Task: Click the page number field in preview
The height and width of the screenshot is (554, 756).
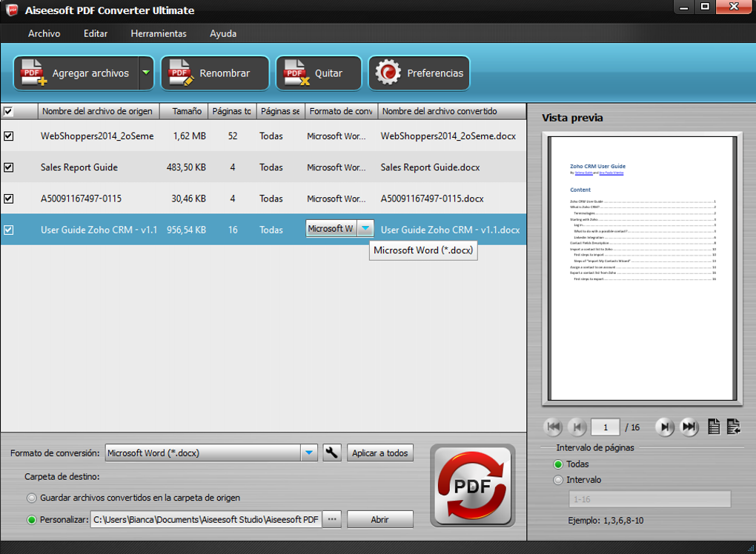Action: pyautogui.click(x=606, y=427)
